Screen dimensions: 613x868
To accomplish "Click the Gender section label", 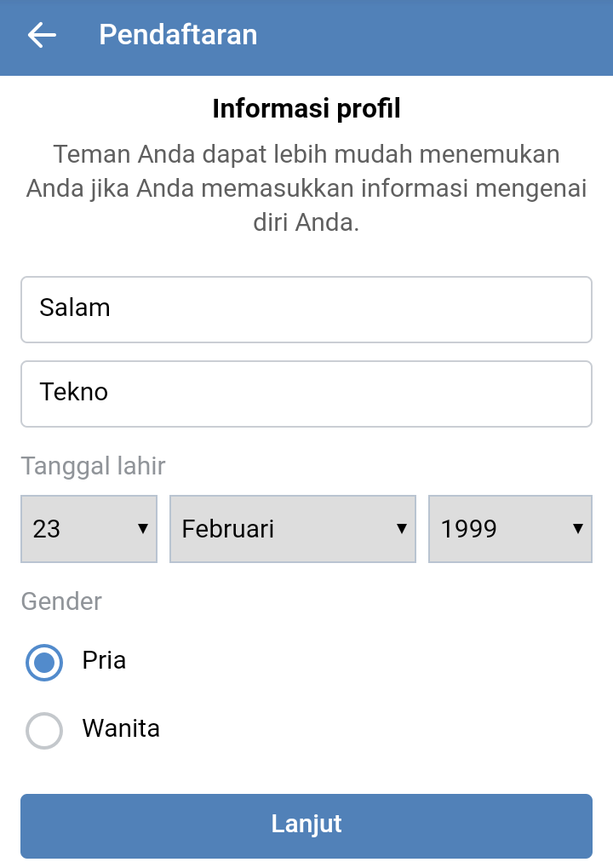I will pyautogui.click(x=60, y=601).
